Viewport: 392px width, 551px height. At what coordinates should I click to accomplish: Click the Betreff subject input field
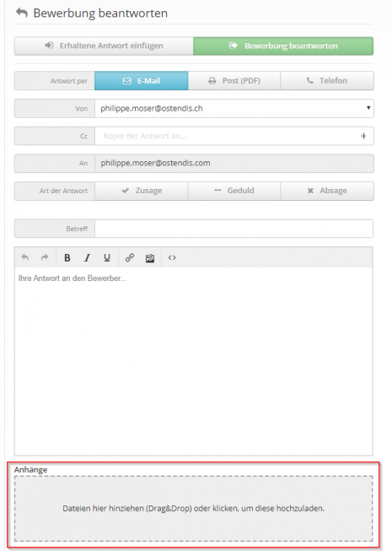pyautogui.click(x=234, y=229)
